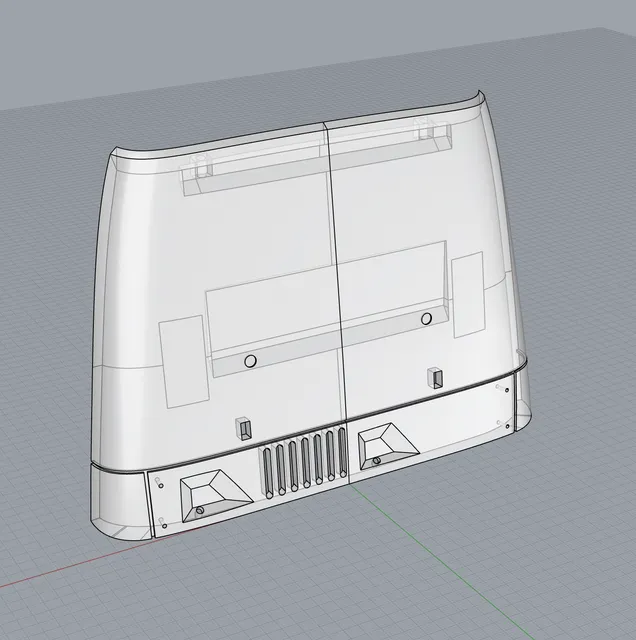This screenshot has width=636, height=640.
Task: Select the right vertical rectangular pad
Action: click(x=467, y=295)
